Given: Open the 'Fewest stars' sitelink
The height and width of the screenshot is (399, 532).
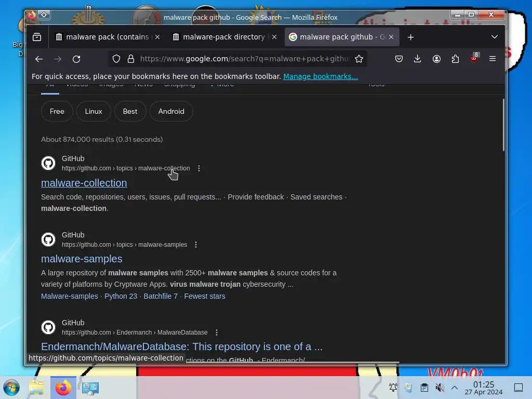Looking at the screenshot, I should point(205,296).
